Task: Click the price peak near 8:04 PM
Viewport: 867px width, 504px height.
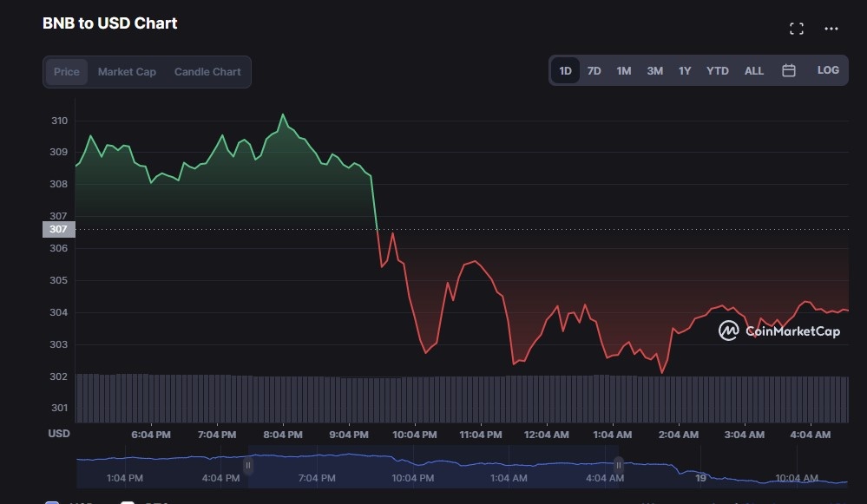Action: pos(282,115)
